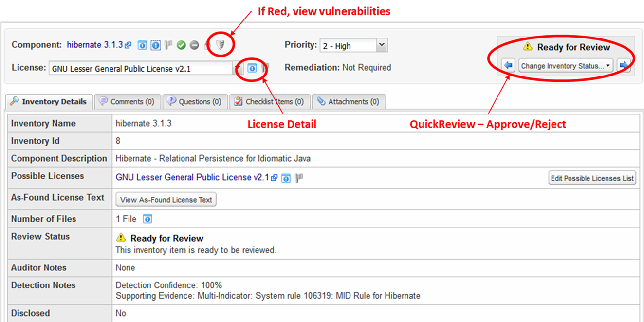Click View As-Found License Text button
This screenshot has height=322, width=644.
tap(166, 200)
